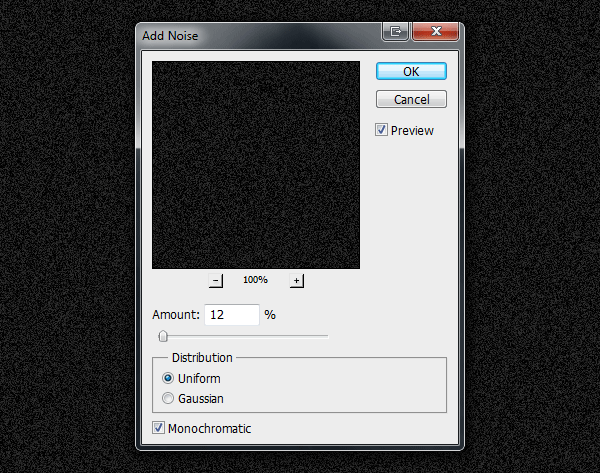Click the dialog title bar arrow icon
This screenshot has width=600, height=473.
click(396, 31)
